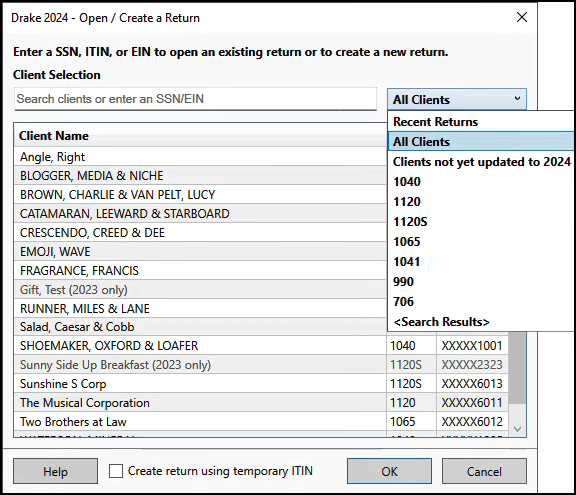Click ID cell XXXXX6012
Image resolution: width=576 pixels, height=495 pixels.
point(472,422)
